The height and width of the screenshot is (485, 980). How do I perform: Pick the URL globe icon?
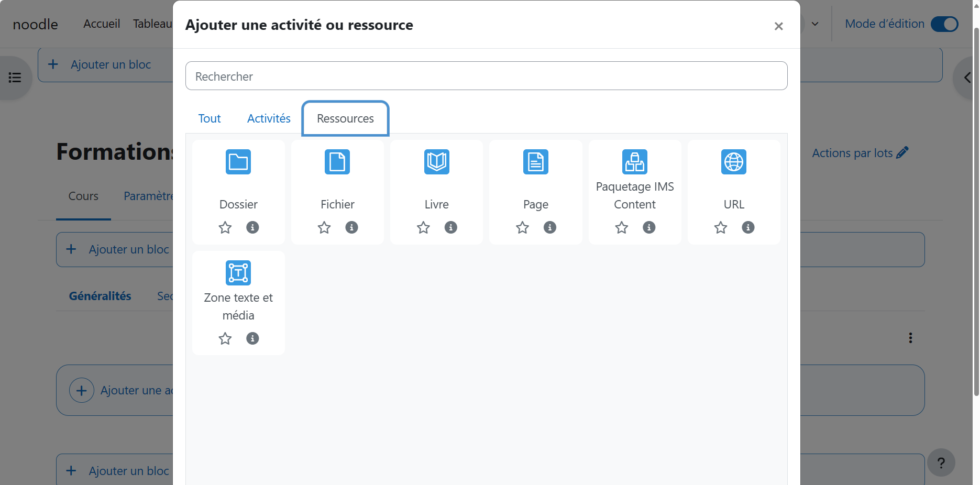[x=734, y=162]
